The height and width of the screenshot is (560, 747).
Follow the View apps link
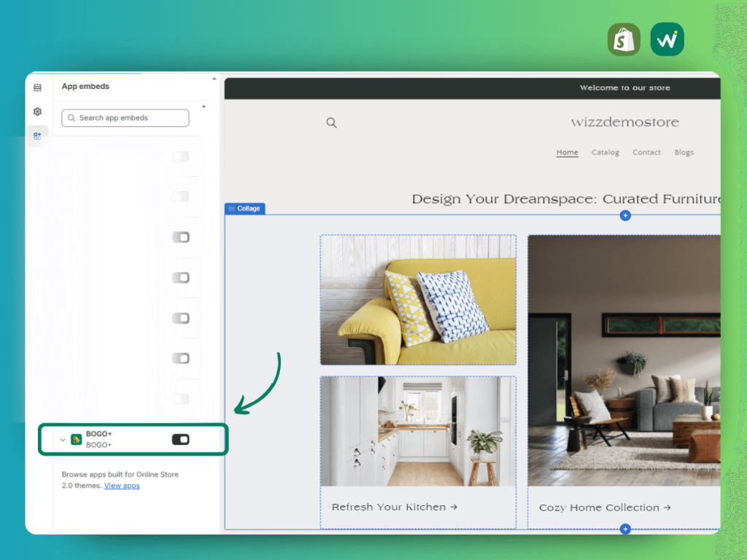[x=122, y=486]
